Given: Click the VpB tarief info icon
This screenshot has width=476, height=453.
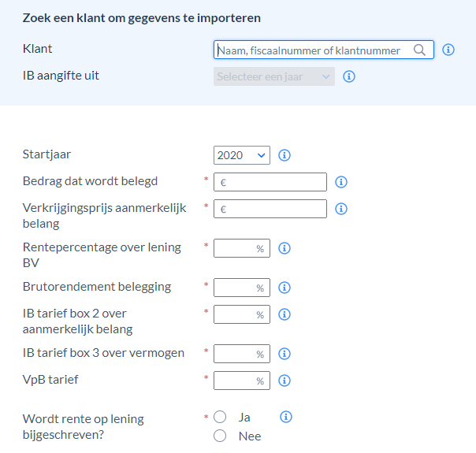Looking at the screenshot, I should coord(284,381).
